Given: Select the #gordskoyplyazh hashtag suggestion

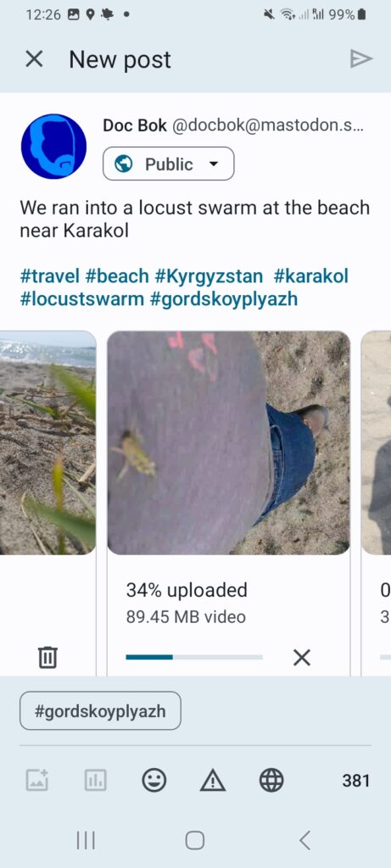Looking at the screenshot, I should (x=100, y=711).
